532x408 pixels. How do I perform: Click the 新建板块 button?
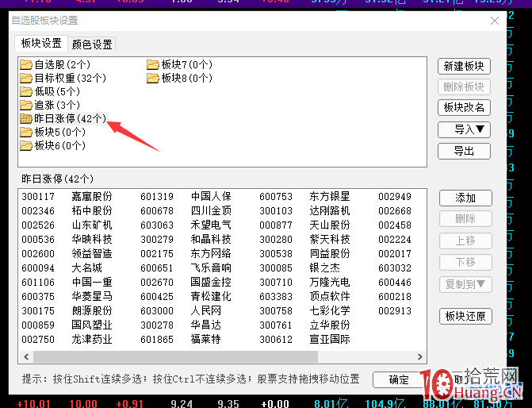[464, 66]
